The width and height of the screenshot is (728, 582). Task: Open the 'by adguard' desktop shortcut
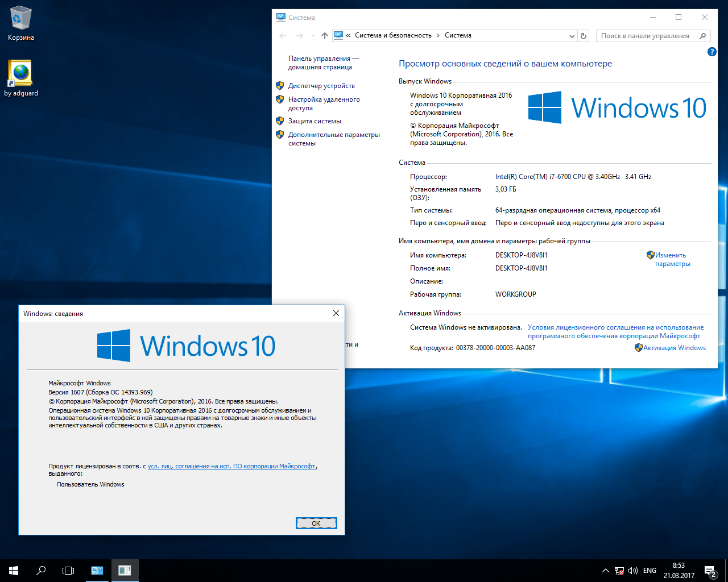(x=21, y=78)
